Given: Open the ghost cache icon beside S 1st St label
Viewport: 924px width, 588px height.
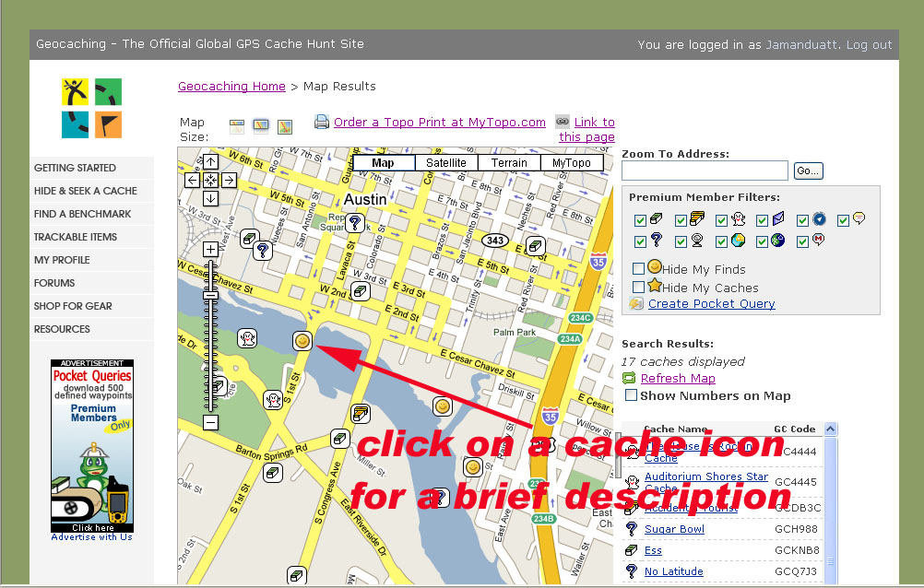Looking at the screenshot, I should pos(273,400).
